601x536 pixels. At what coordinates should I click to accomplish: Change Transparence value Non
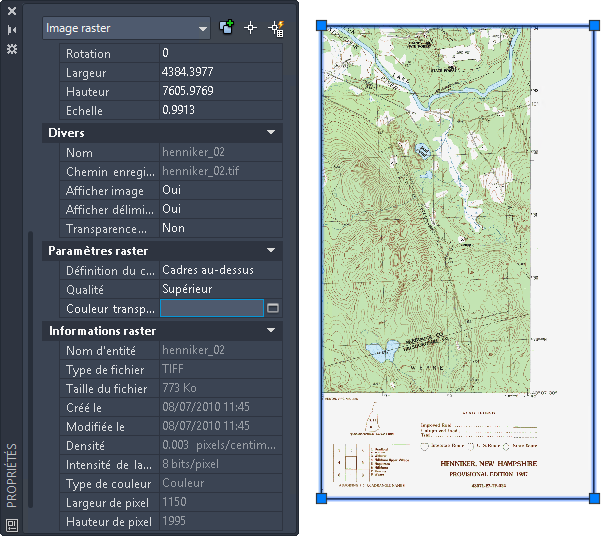coord(221,229)
